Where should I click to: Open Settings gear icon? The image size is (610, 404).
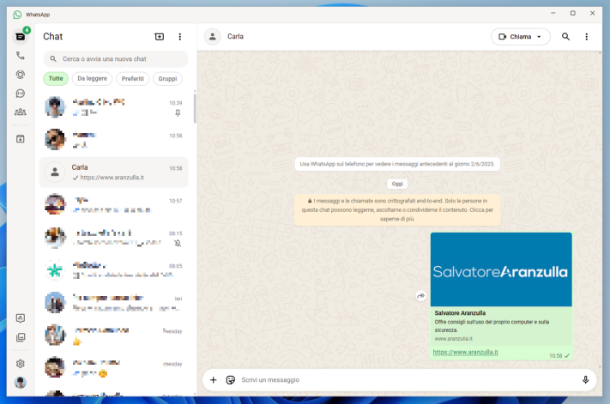[20, 364]
